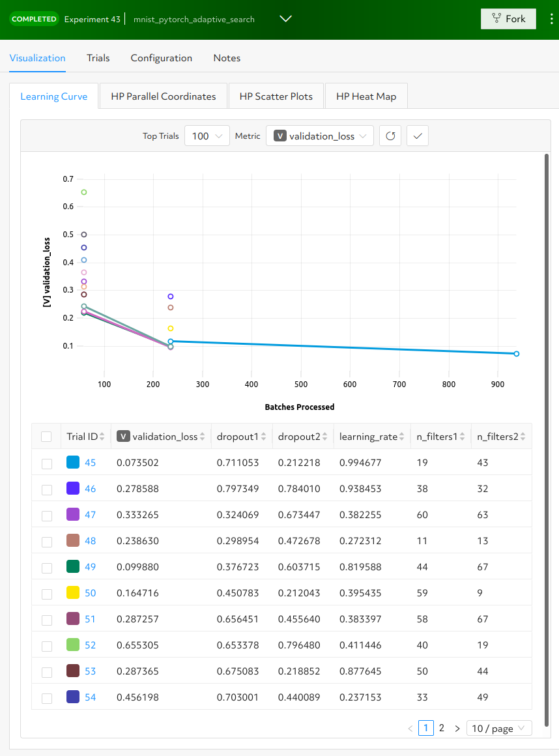Expand the experiment name chevron in header
Image resolution: width=559 pixels, height=756 pixels.
point(286,19)
